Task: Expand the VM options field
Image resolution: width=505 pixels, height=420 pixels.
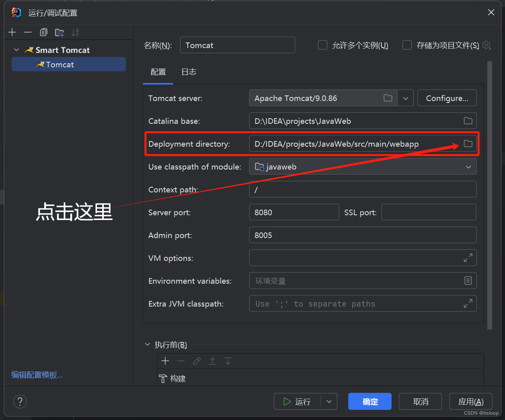Action: tap(468, 258)
